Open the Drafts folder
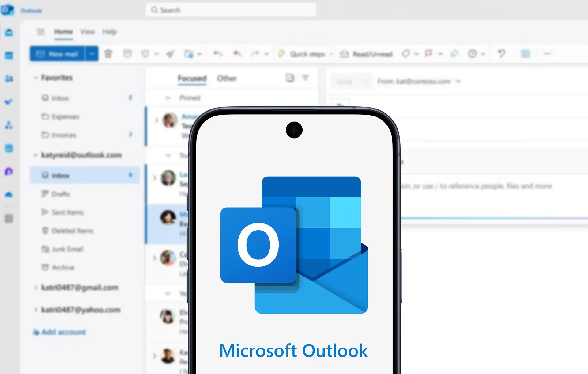 pyautogui.click(x=85, y=194)
